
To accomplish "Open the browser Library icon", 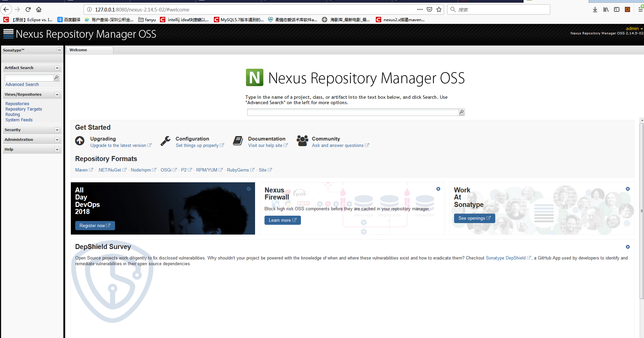I will click(x=606, y=9).
